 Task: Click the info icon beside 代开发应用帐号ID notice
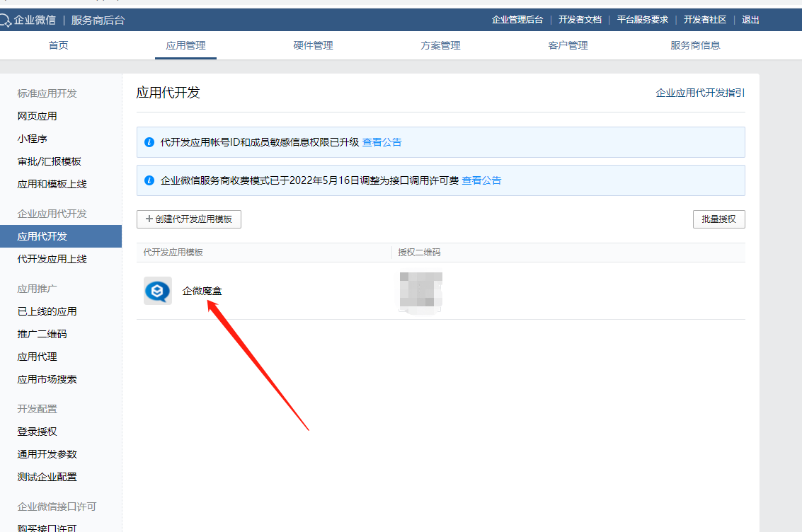pyautogui.click(x=149, y=142)
